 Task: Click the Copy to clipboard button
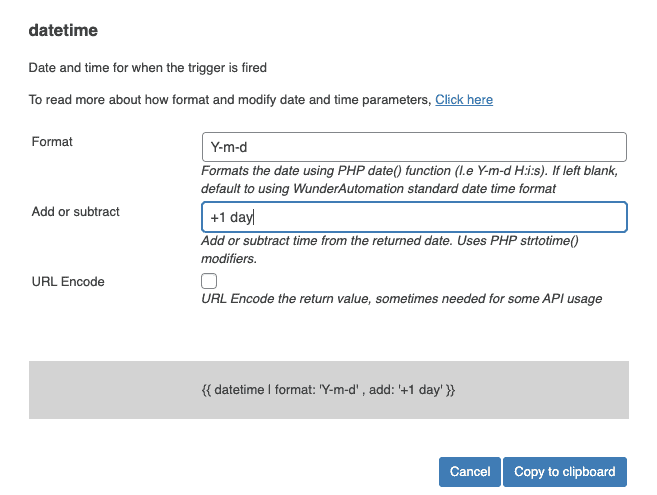[565, 472]
